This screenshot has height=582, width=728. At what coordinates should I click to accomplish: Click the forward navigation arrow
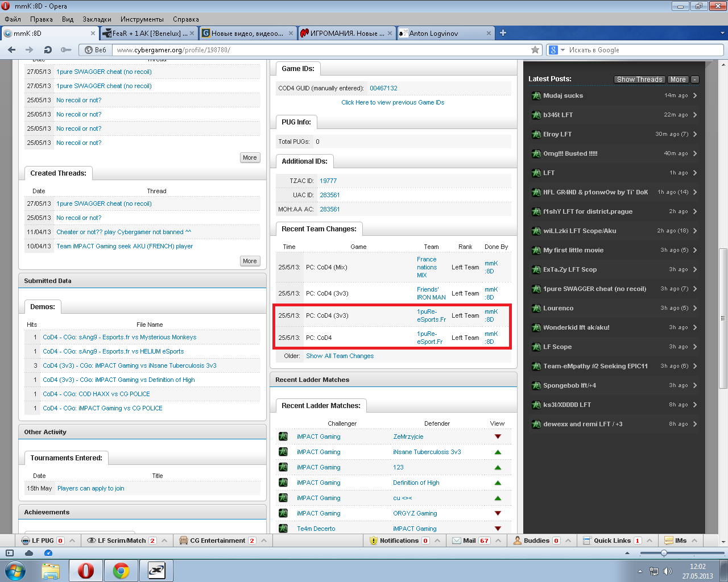(x=29, y=49)
